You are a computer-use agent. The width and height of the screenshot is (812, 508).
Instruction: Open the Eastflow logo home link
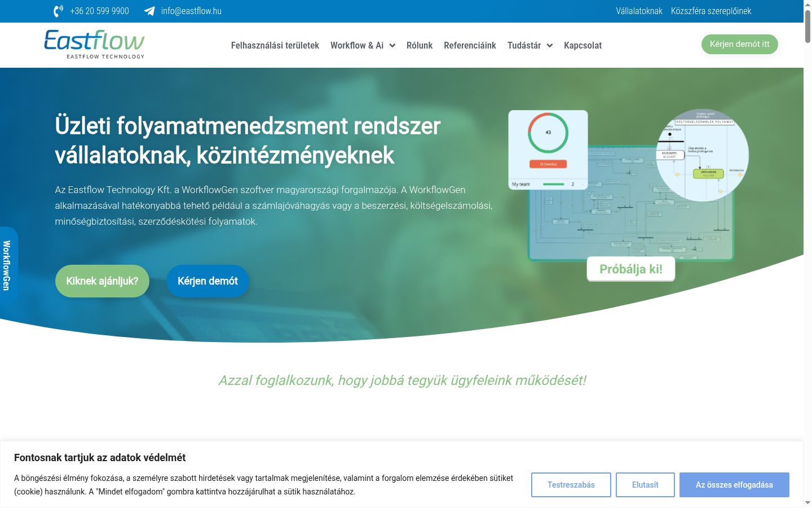click(94, 45)
